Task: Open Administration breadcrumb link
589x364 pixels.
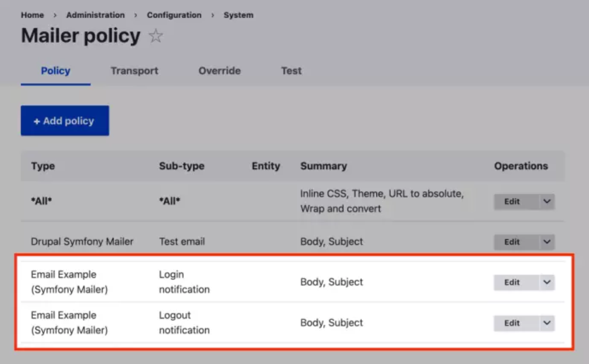Action: [96, 15]
